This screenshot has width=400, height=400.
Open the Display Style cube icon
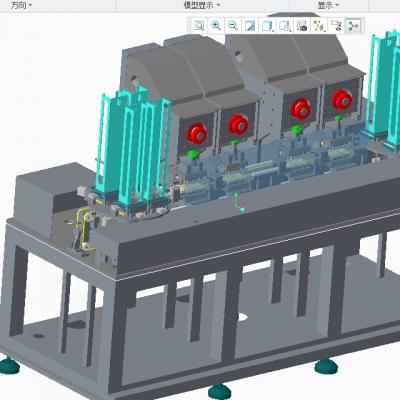(268, 26)
